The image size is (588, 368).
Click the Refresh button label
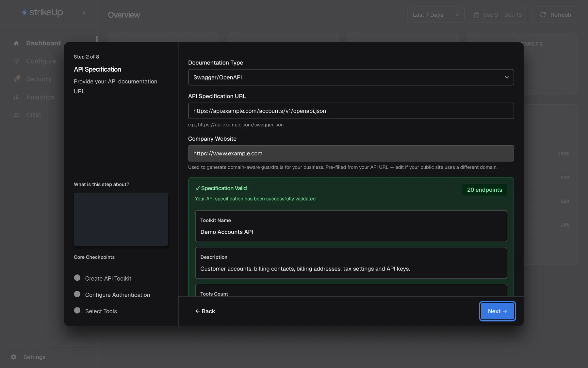pyautogui.click(x=561, y=15)
